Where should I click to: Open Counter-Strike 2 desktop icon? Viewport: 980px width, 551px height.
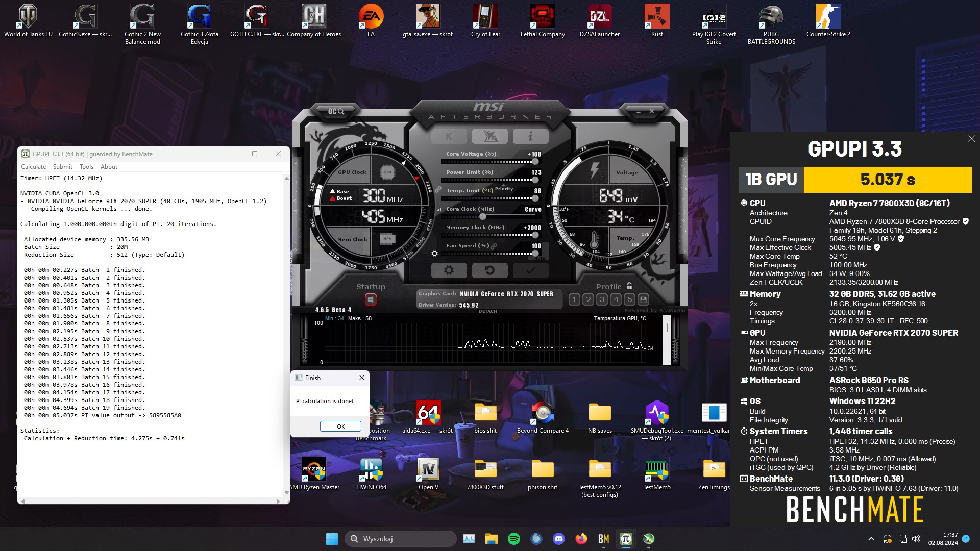tap(828, 21)
